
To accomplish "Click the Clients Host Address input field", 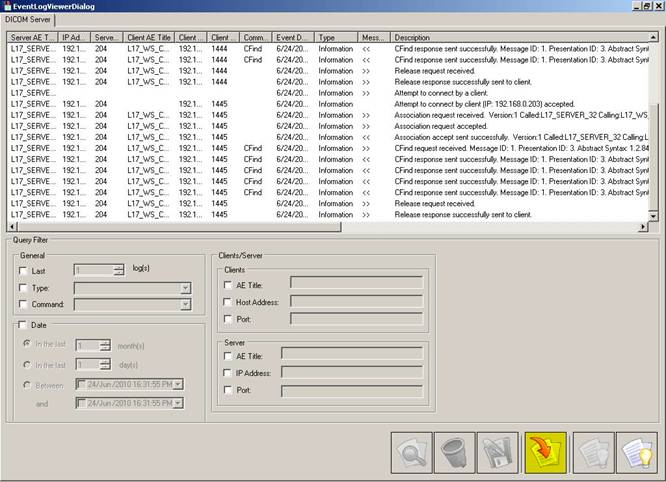I will (355, 301).
